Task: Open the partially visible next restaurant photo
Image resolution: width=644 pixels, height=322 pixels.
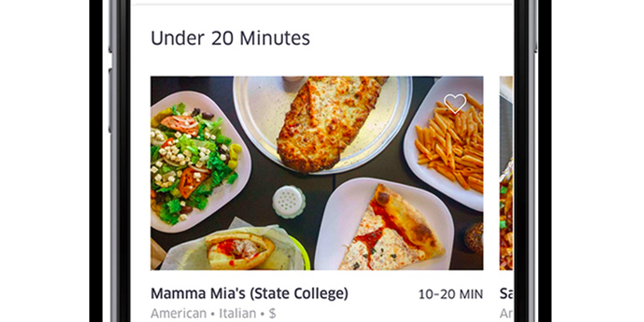Action: (506, 173)
